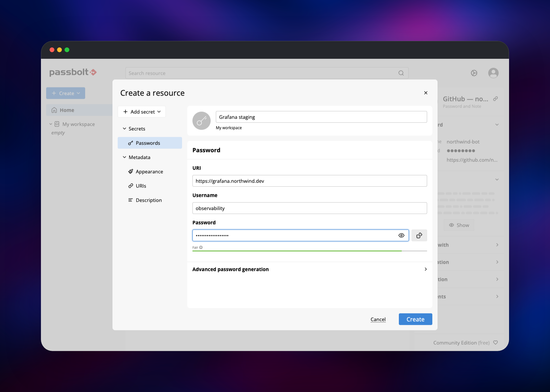Click the passbolt logo
The width and height of the screenshot is (550, 392).
(73, 72)
